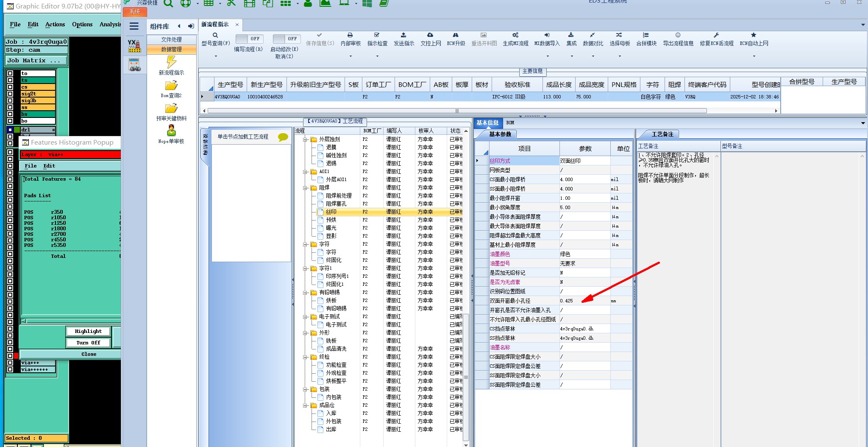Open the Job Matrix button
Screen dimensions: 868x447
(x=36, y=61)
